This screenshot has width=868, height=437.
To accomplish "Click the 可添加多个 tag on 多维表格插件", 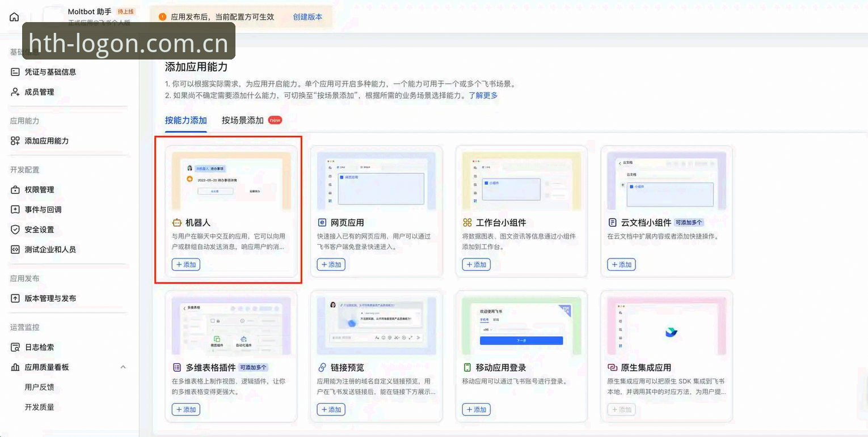I will pos(253,367).
